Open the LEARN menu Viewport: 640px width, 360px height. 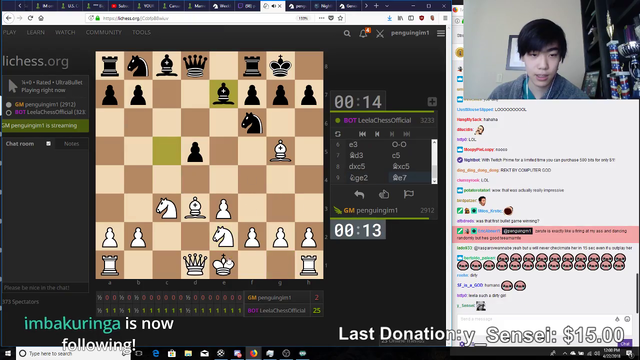coord(36,32)
